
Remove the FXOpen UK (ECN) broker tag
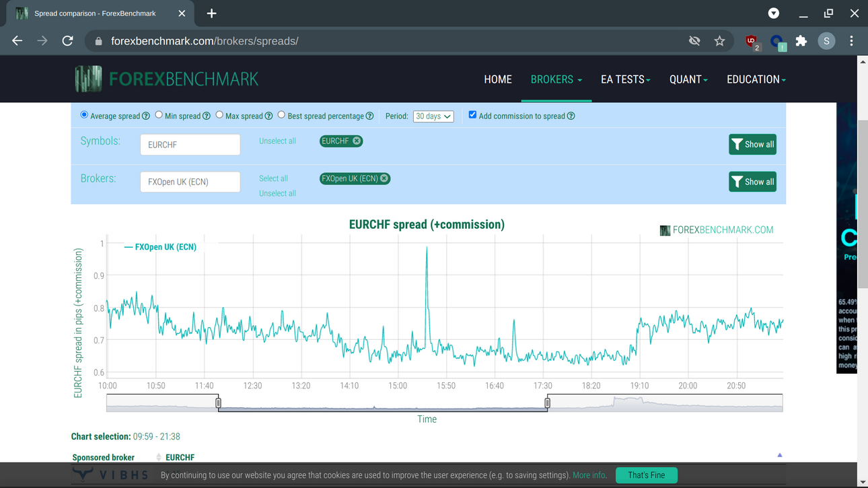(x=384, y=178)
